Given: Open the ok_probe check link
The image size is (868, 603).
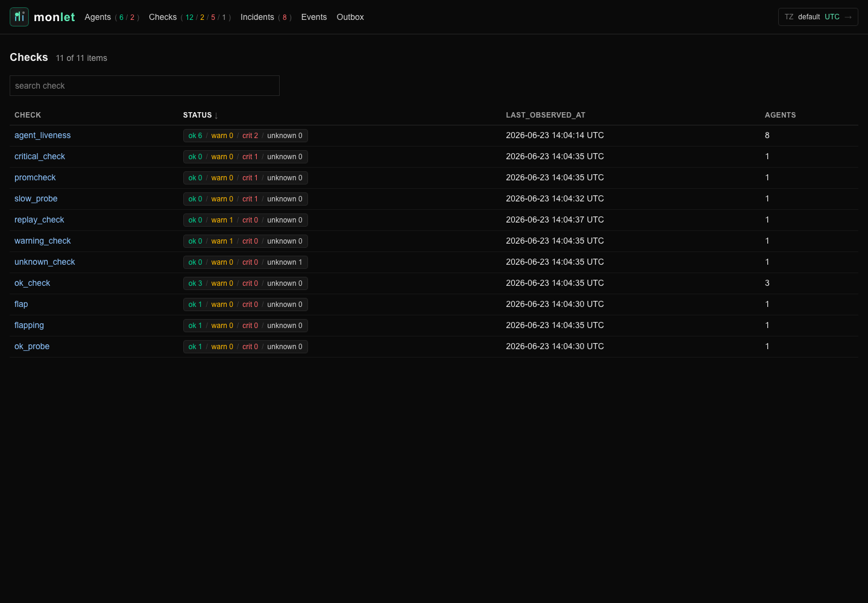Looking at the screenshot, I should point(32,346).
